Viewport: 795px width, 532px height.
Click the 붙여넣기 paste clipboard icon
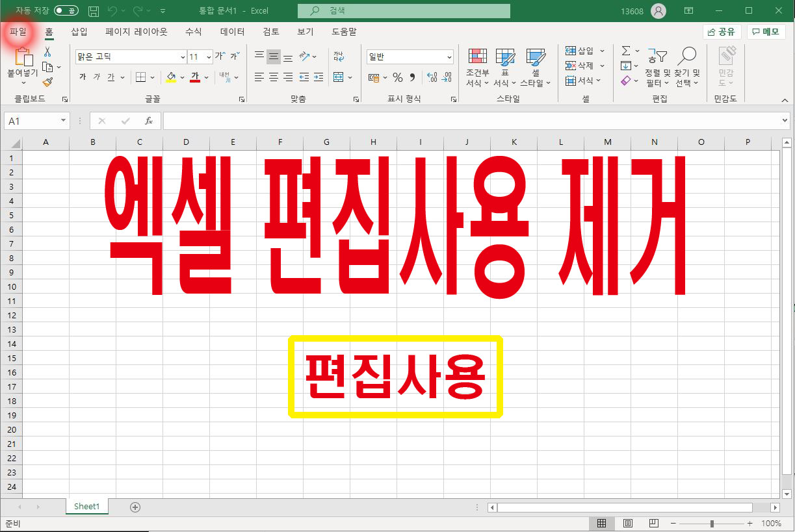click(x=23, y=56)
